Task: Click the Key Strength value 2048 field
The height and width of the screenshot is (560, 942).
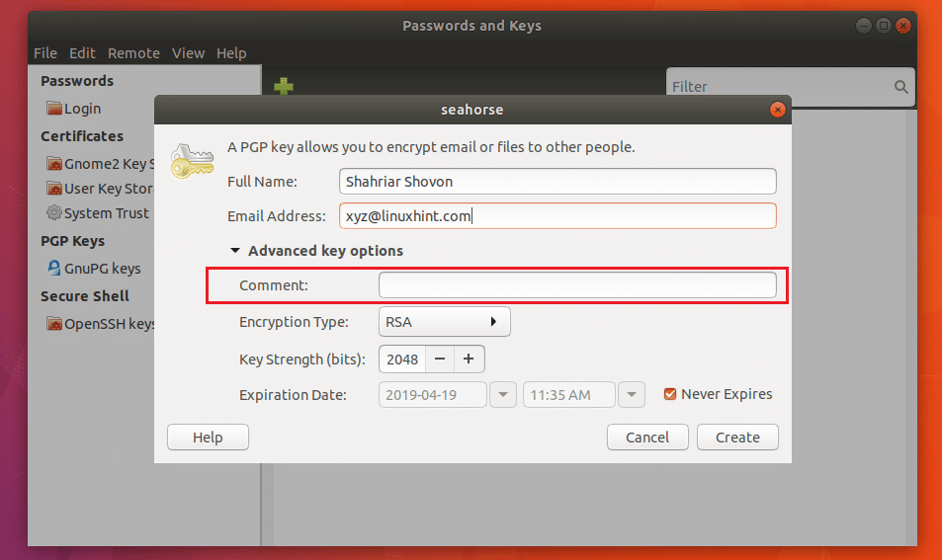Action: coord(402,359)
